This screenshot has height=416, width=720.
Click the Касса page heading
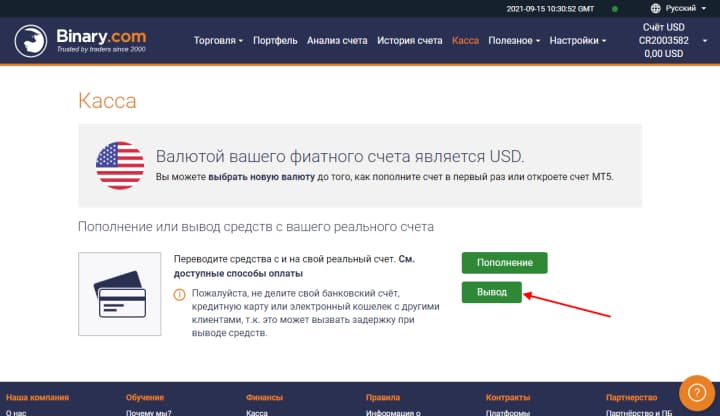point(107,101)
